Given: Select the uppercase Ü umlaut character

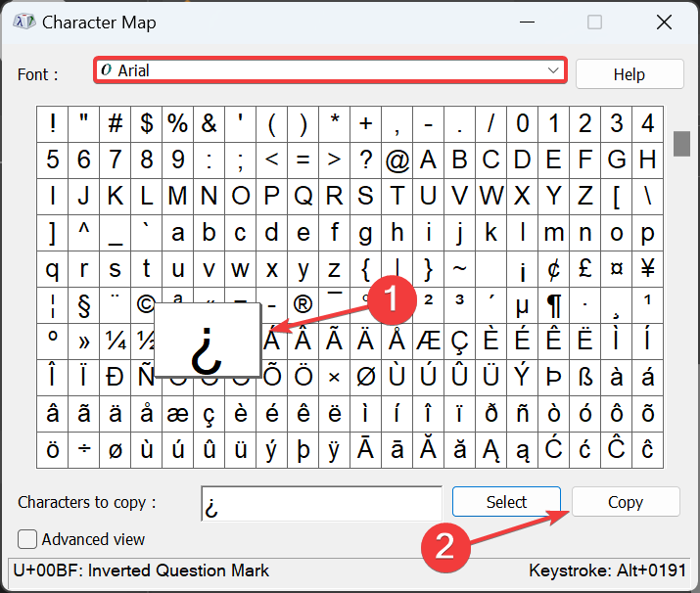Looking at the screenshot, I should pos(491,378).
